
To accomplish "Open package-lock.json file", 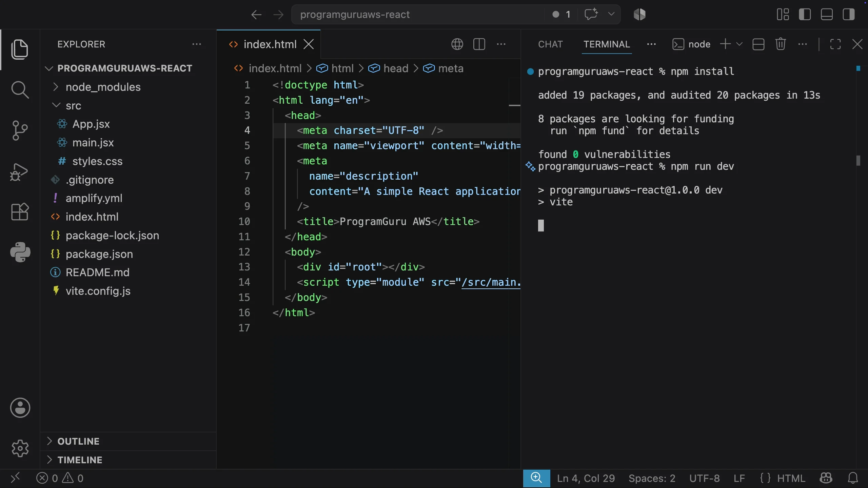I will 128,235.
